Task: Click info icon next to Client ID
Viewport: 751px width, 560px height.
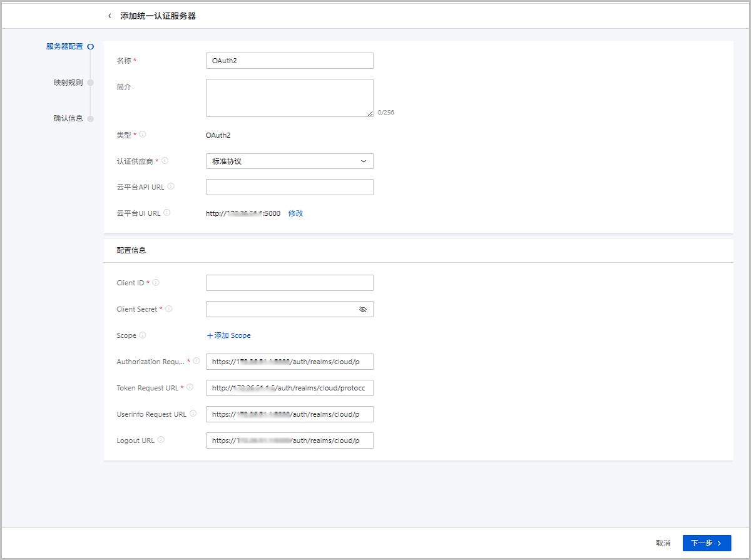Action: 156,283
